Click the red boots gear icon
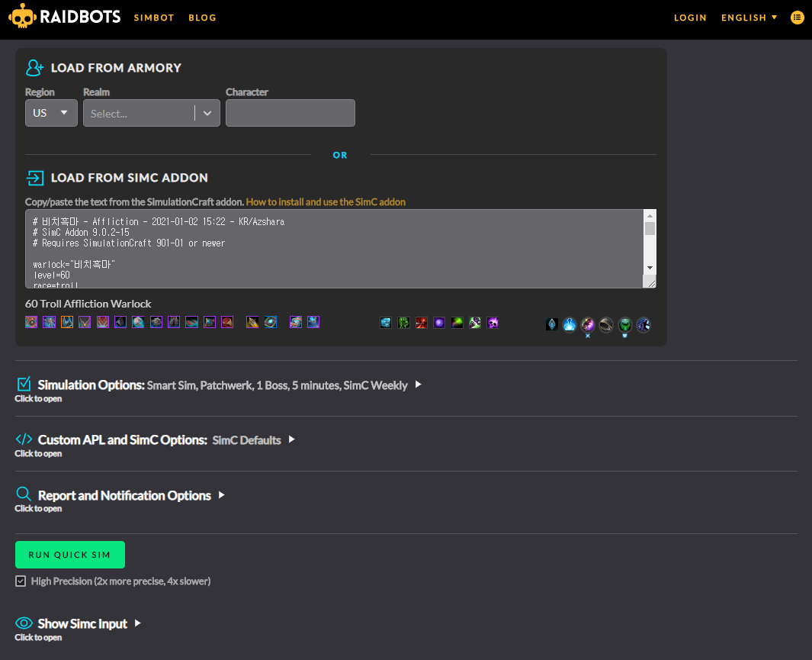The width and height of the screenshot is (812, 660). tap(191, 322)
